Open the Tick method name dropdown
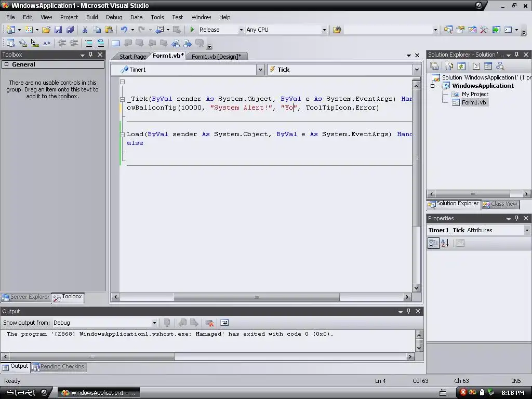The height and width of the screenshot is (399, 532). 417,70
